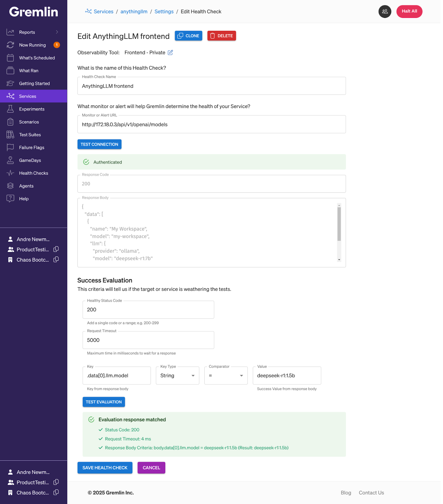Click the Key field with .data[0].llm.model
The image size is (443, 504).
coord(117,375)
